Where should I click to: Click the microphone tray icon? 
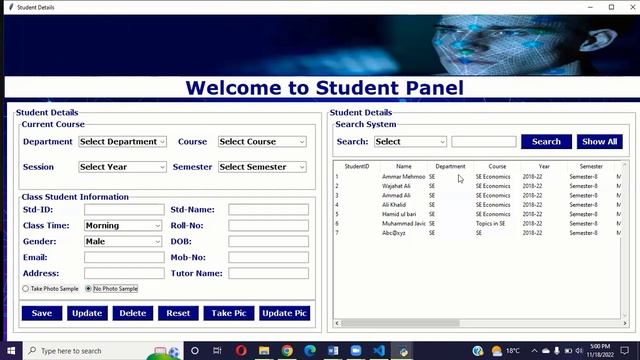coord(557,351)
